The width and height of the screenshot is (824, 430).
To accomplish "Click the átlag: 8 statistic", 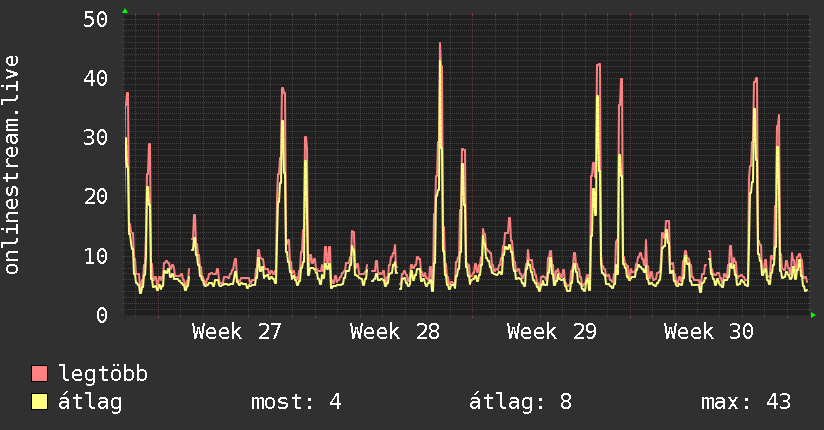I will [520, 402].
